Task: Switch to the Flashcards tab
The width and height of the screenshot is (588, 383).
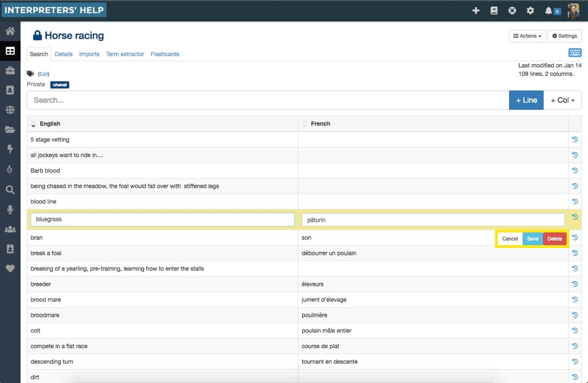Action: [x=165, y=54]
